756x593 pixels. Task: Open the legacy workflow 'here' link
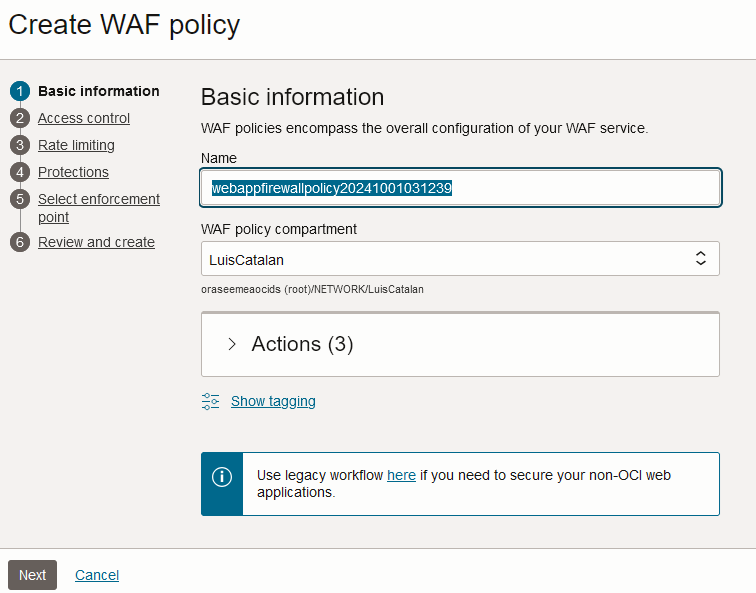tap(401, 475)
